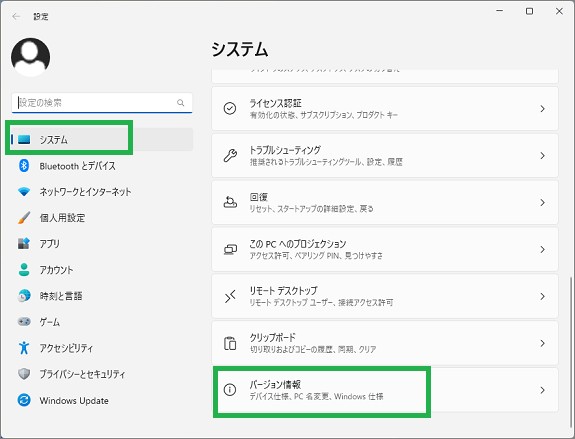Open Windows Update category
This screenshot has width=575, height=439.
pyautogui.click(x=102, y=400)
